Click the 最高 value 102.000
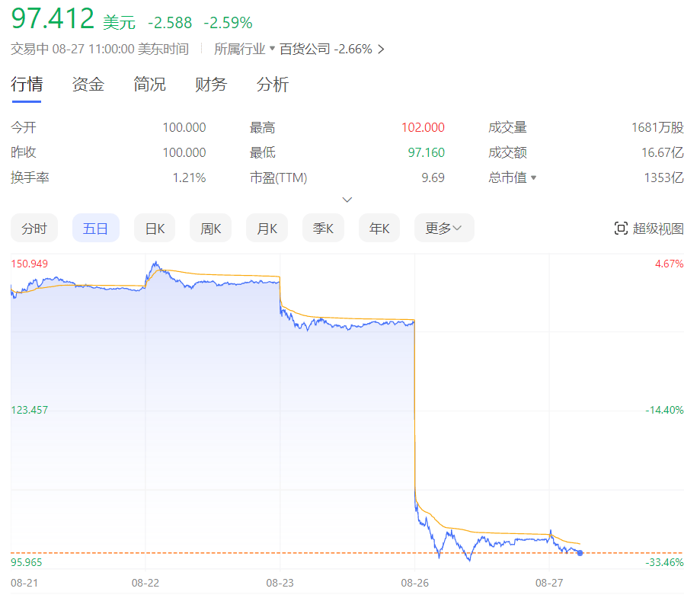The image size is (700, 598). (423, 128)
